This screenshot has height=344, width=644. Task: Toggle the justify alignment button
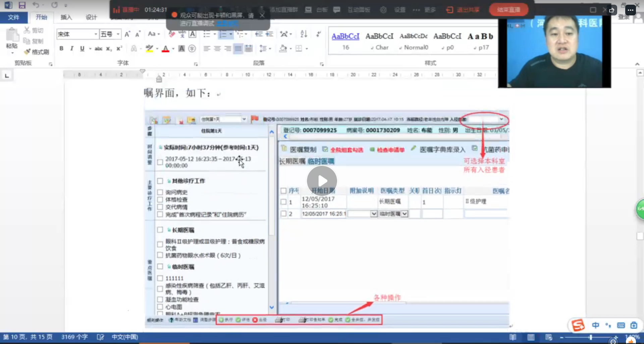(238, 49)
